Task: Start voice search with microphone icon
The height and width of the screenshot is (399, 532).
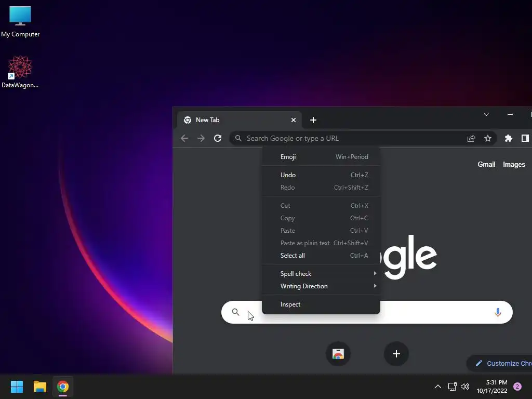Action: click(x=498, y=312)
